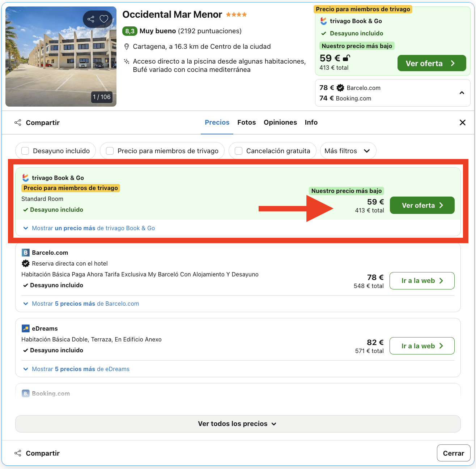Click the share icon on hotel photo
The image size is (476, 469).
pos(90,19)
